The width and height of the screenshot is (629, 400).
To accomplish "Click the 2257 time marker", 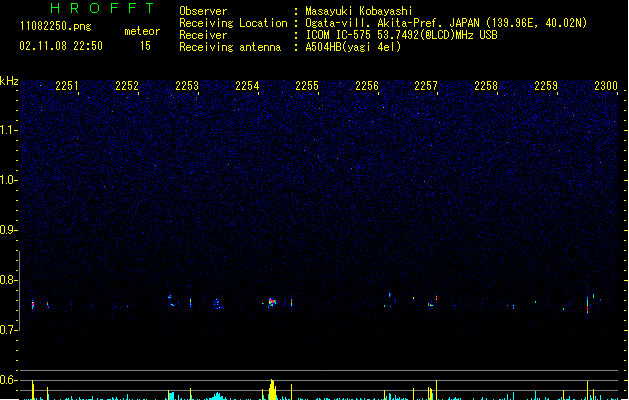I will [426, 86].
